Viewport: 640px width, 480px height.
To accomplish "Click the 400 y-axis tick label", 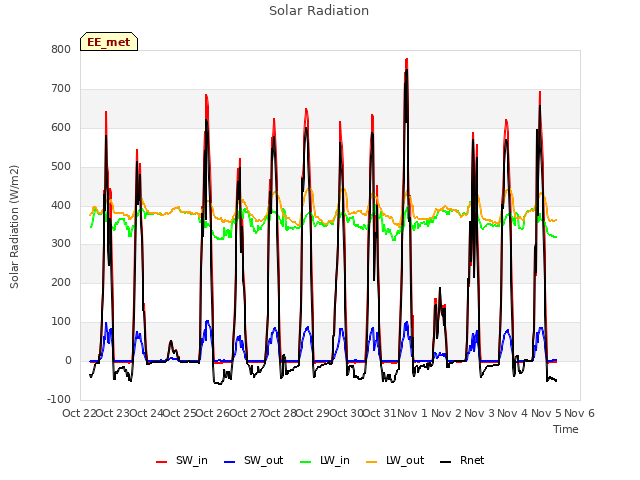I will pos(61,205).
